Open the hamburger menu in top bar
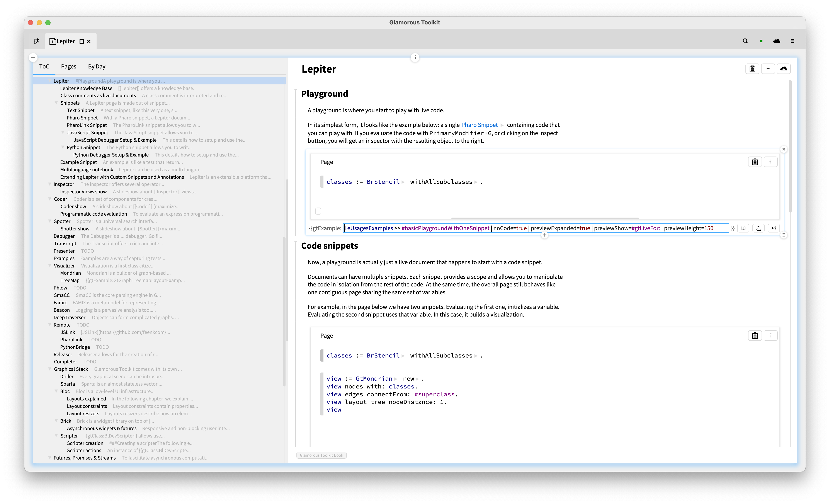Screen dimensions: 830x504 tap(792, 41)
